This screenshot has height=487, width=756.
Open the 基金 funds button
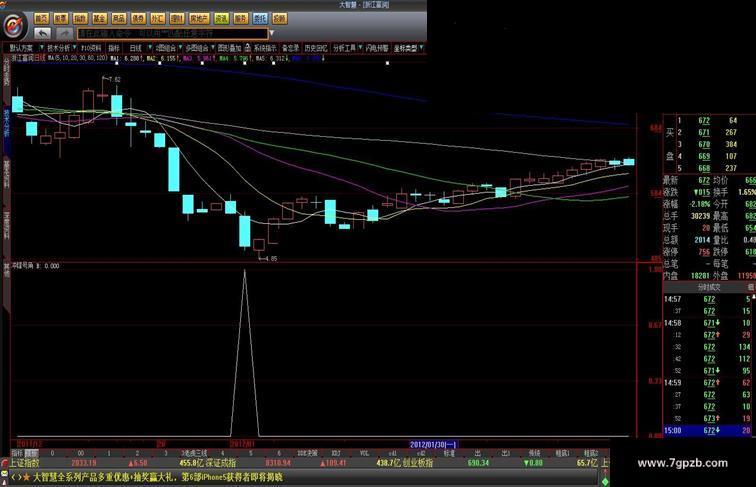coord(99,18)
